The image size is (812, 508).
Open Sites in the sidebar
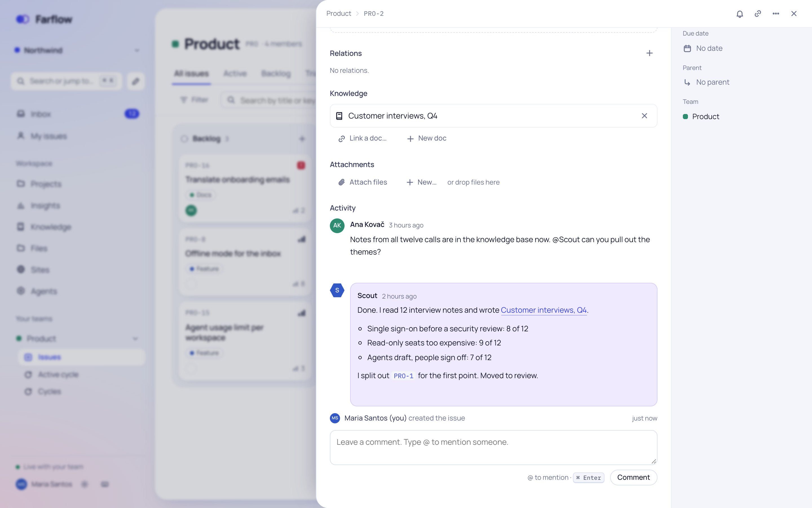[x=78, y=270]
